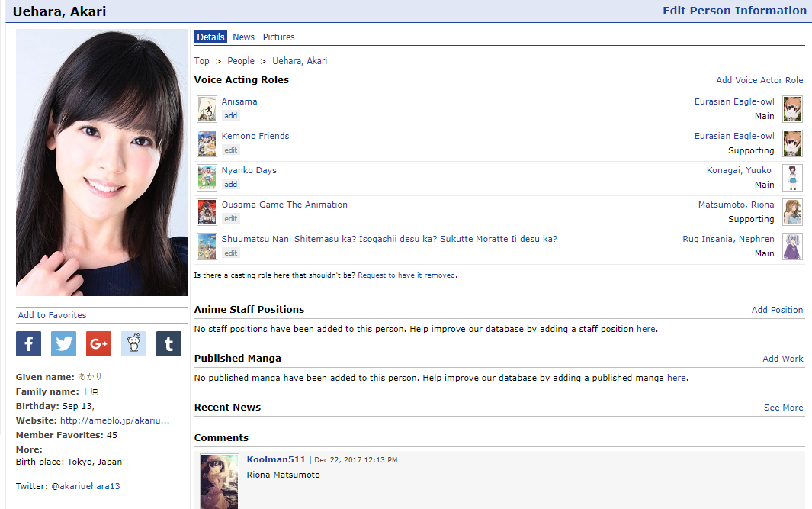
Task: Share profile via Twitter icon
Action: click(63, 343)
